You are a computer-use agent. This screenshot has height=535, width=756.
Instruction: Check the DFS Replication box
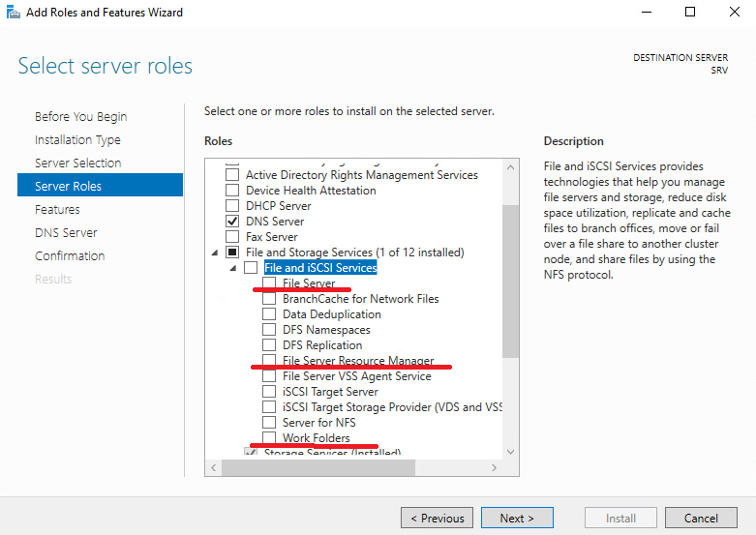point(269,344)
